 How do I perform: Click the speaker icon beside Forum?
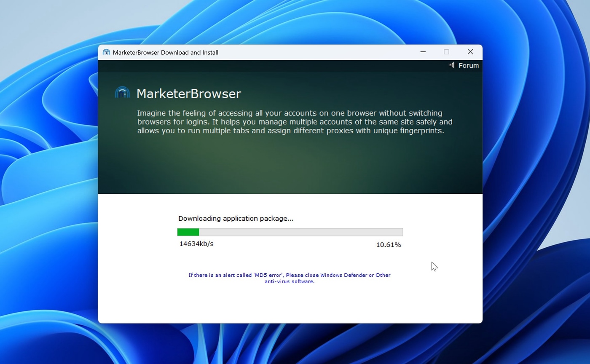click(x=452, y=65)
